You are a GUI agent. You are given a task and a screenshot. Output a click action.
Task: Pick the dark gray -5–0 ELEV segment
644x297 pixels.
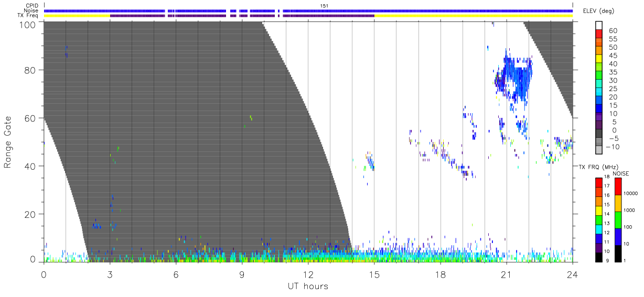coord(599,134)
